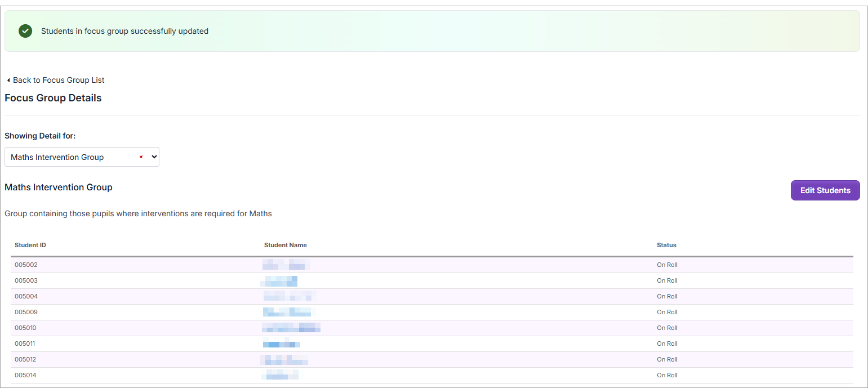Click the Student Name column header
Viewport: 868px width, 388px height.
(285, 245)
